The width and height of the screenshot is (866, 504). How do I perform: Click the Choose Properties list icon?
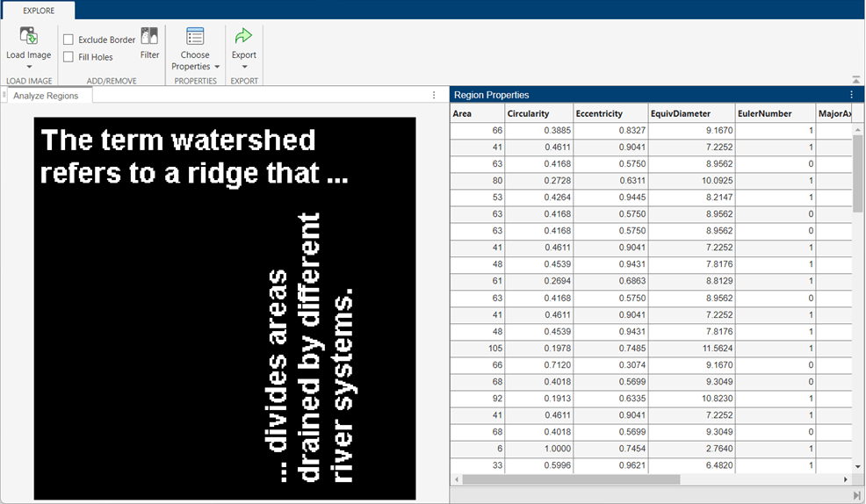pos(195,36)
